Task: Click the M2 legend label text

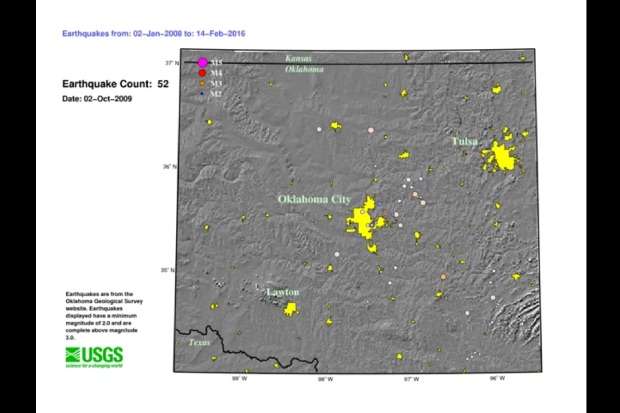Action: (216, 94)
